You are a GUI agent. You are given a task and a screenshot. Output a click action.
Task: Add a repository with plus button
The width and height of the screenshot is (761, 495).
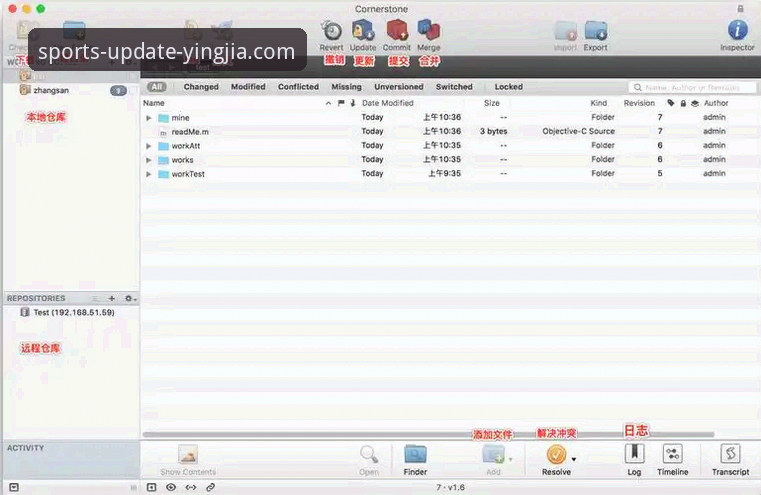(x=112, y=298)
